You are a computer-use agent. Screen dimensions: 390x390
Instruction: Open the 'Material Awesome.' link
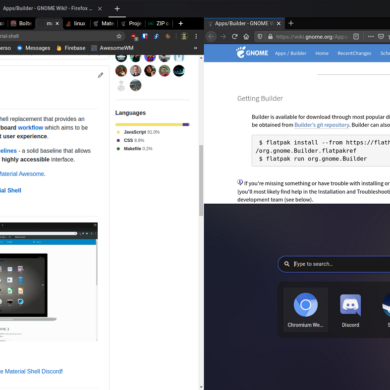point(22,174)
